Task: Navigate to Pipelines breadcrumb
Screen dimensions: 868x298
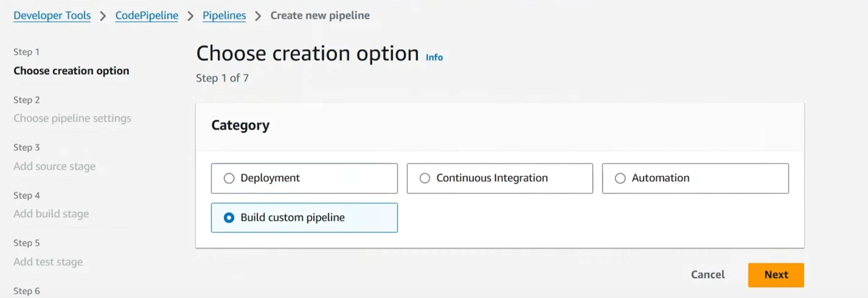Action: [x=224, y=16]
